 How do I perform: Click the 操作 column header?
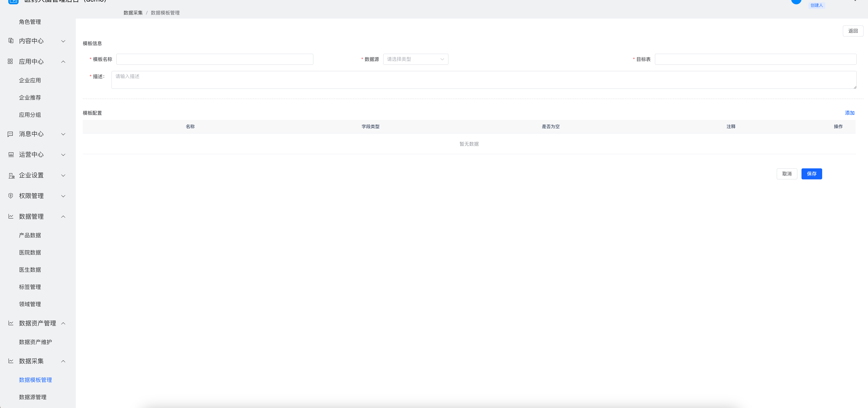(x=838, y=127)
